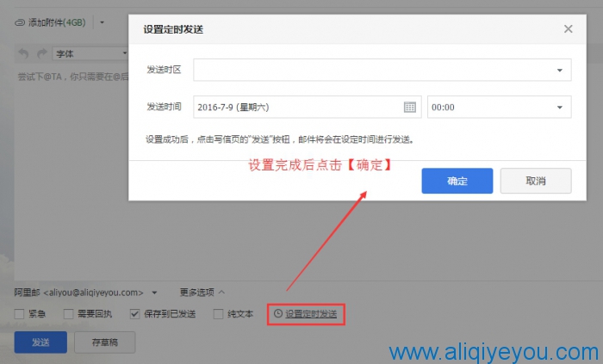
Task: Click the undo arrow icon
Action: pos(23,53)
